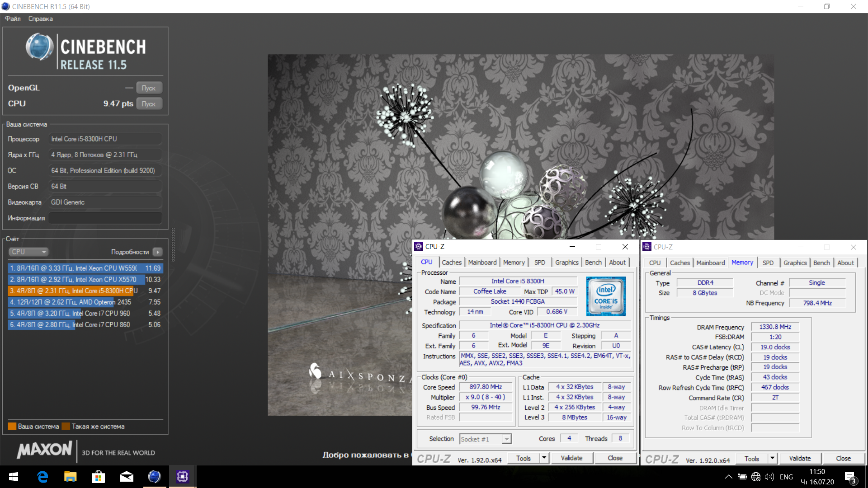Click Close in left CPU-Z window
The image size is (868, 488).
click(615, 458)
